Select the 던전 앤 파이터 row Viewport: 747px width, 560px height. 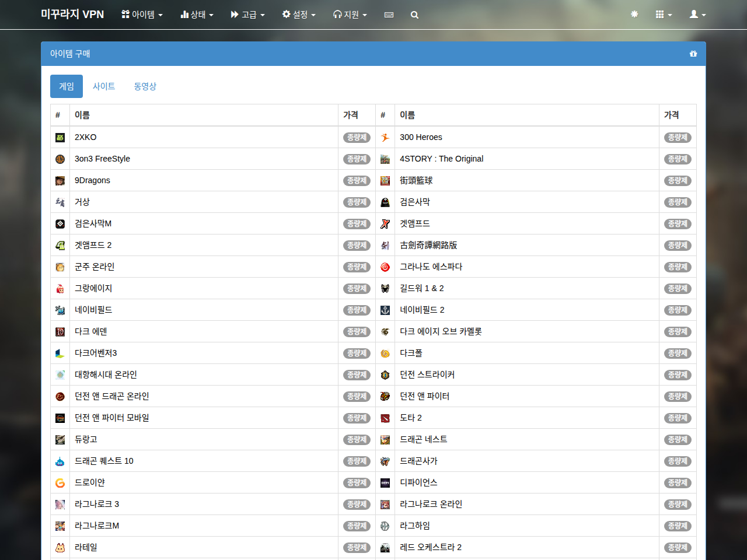[536, 397]
